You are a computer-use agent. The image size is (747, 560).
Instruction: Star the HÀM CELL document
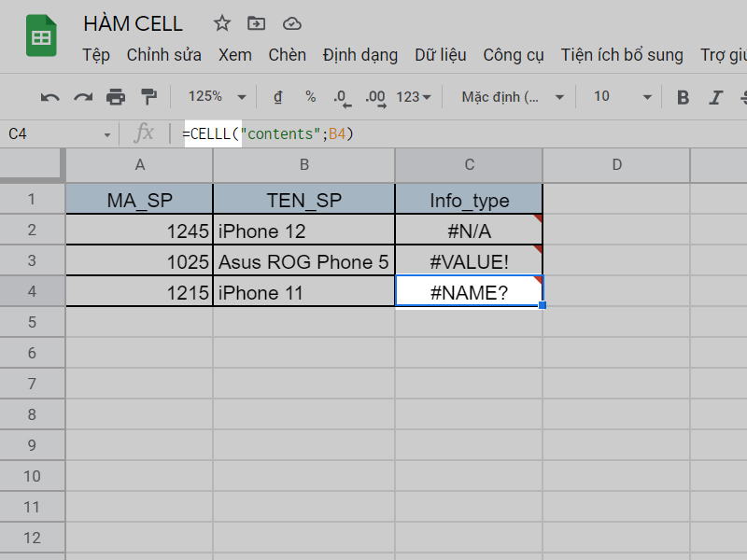pos(222,23)
